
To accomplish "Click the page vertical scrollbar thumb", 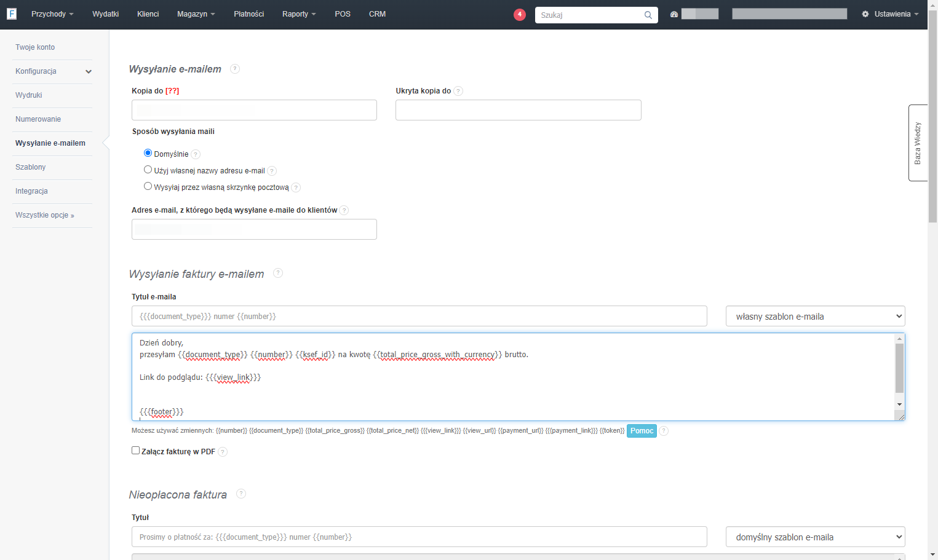I will pos(932,117).
